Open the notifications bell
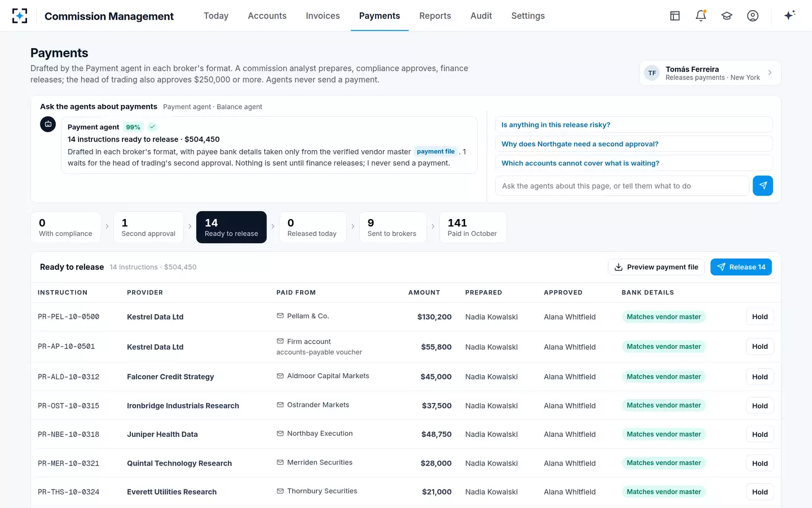This screenshot has width=812, height=508. [701, 16]
